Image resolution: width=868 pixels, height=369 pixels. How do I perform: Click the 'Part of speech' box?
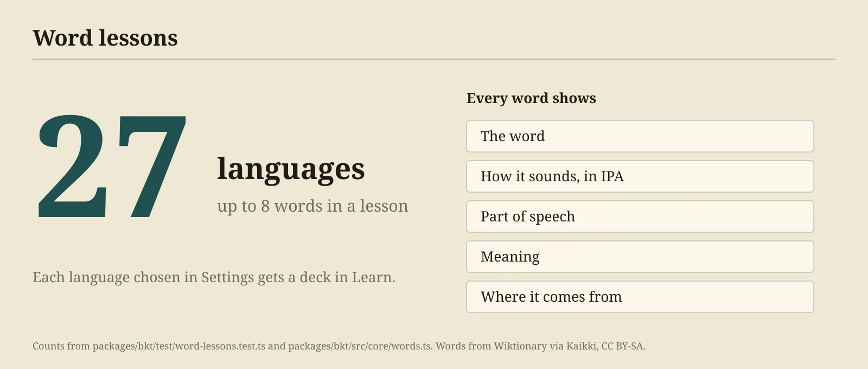pos(640,217)
